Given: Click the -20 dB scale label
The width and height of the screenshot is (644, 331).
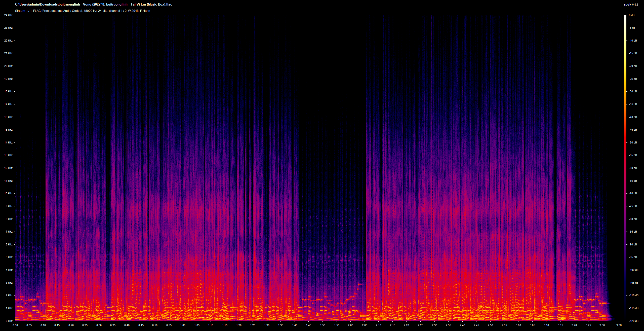Looking at the screenshot, I should (x=633, y=66).
